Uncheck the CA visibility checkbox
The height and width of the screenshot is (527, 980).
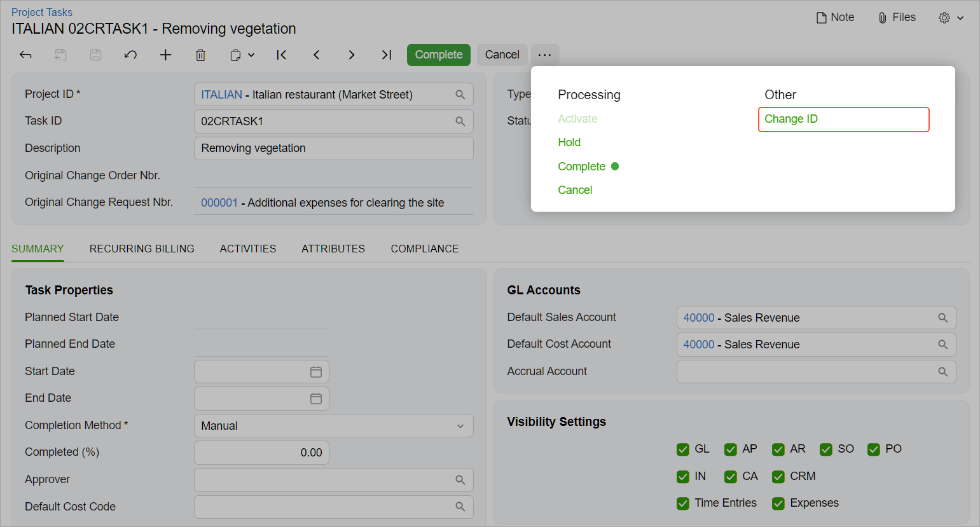click(x=731, y=477)
